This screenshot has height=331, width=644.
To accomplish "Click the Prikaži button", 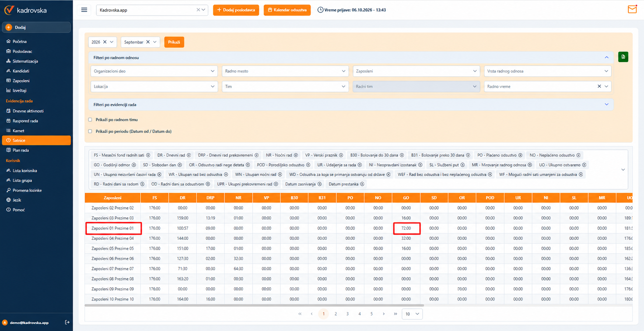I will (x=174, y=42).
